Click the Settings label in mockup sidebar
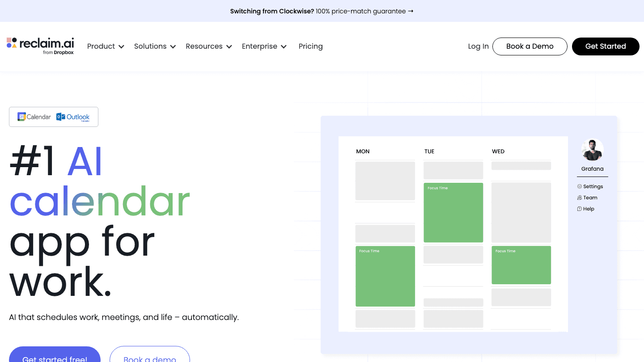The image size is (644, 362). (593, 186)
